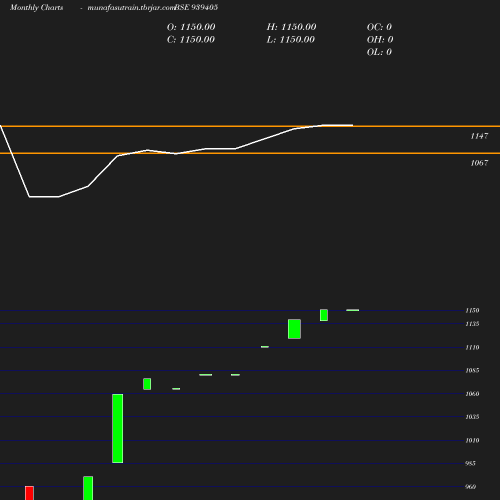Click the 'BSE 939405' symbol label
The height and width of the screenshot is (500, 500).
pyautogui.click(x=196, y=7)
